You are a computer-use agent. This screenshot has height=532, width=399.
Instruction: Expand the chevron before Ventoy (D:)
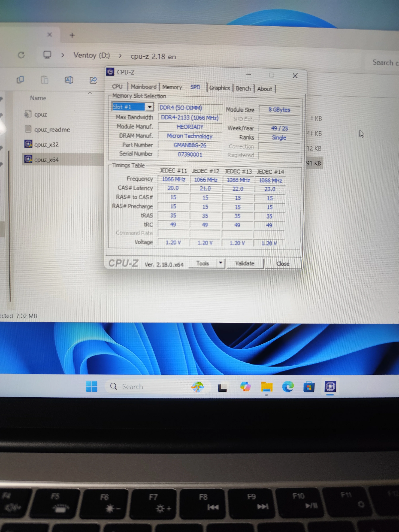click(63, 55)
